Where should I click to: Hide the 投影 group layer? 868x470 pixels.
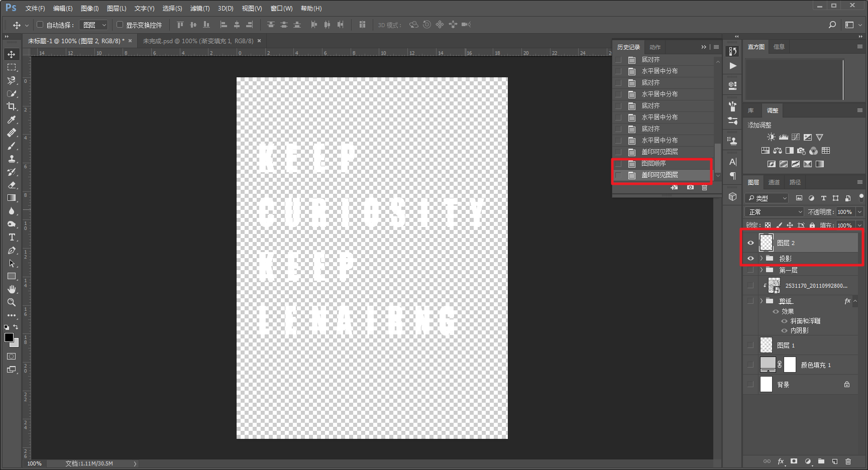(750, 258)
